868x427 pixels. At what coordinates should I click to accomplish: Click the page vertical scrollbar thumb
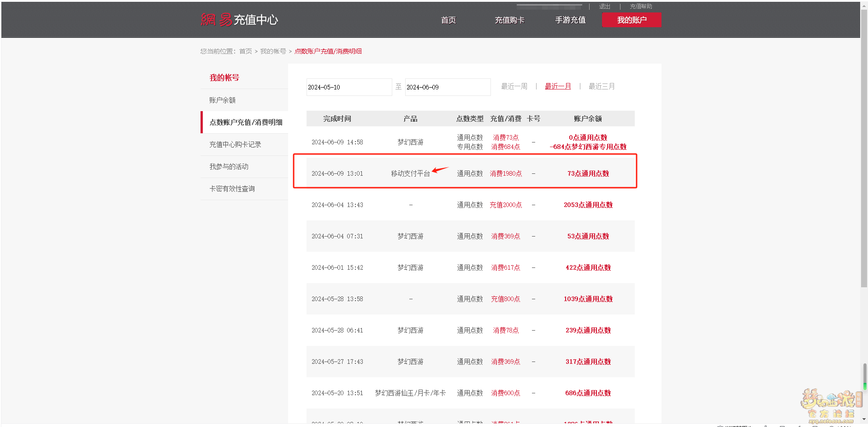(864, 148)
